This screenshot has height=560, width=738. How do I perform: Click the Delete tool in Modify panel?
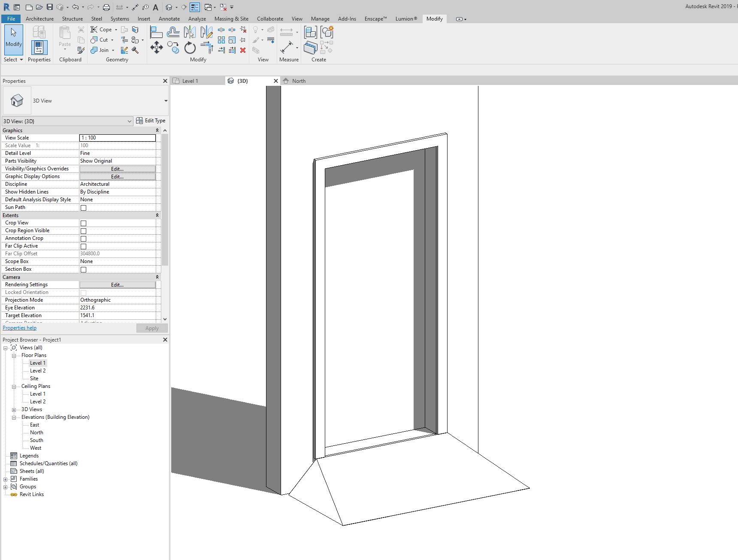point(243,51)
